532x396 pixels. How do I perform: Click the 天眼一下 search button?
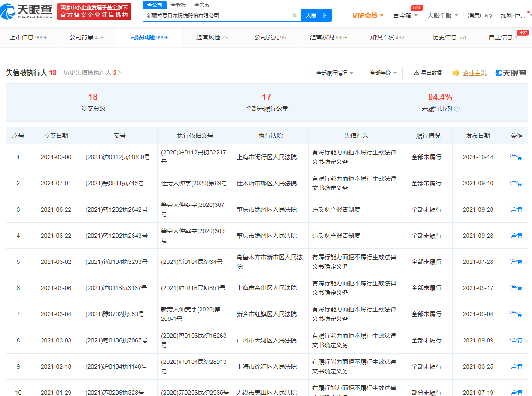pyautogui.click(x=316, y=15)
